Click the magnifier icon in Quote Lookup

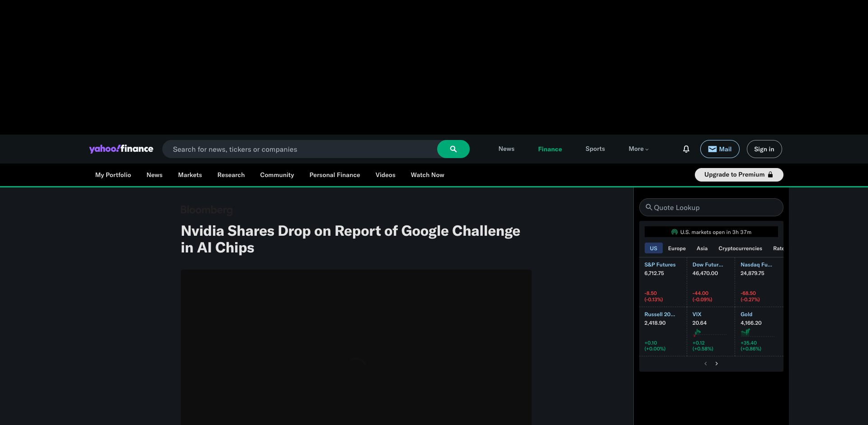pos(649,207)
